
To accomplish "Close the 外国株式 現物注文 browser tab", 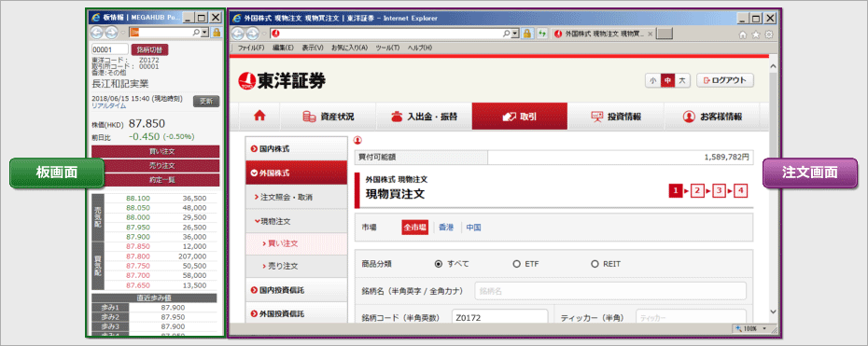I will pyautogui.click(x=650, y=35).
